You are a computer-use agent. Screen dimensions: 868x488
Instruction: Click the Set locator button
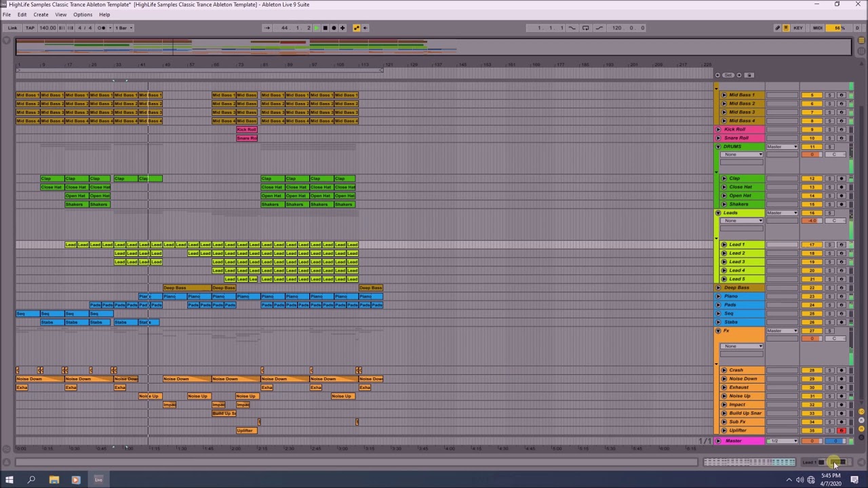(x=729, y=75)
